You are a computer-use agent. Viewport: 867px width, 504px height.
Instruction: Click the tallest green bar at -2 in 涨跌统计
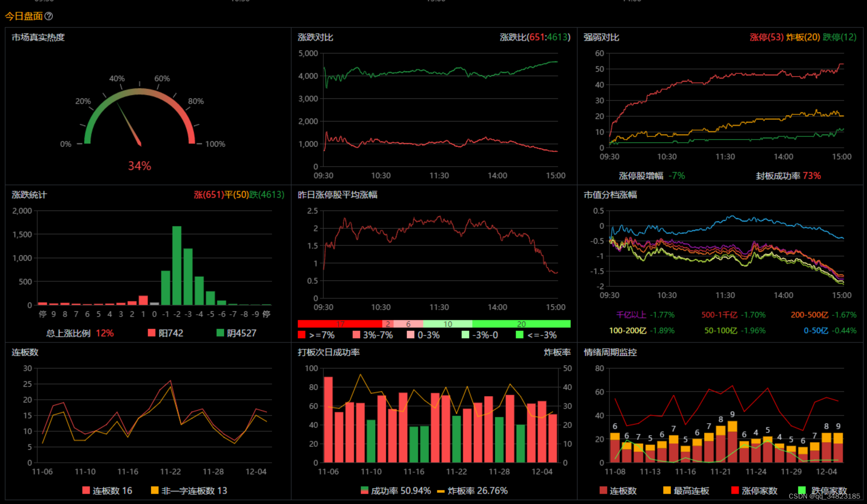(177, 265)
